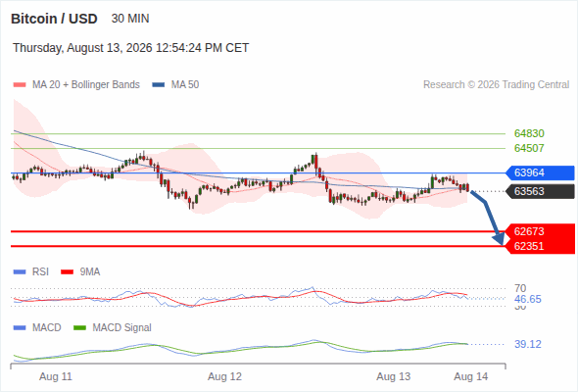Viewport: 578px width, 392px height.
Task: Click the MACD Signal green legend marker
Action: pos(79,328)
